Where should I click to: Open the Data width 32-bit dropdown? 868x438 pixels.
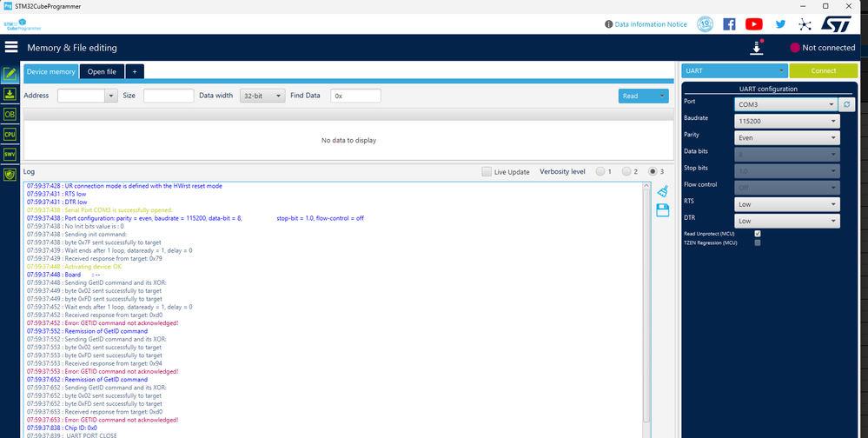pyautogui.click(x=262, y=96)
